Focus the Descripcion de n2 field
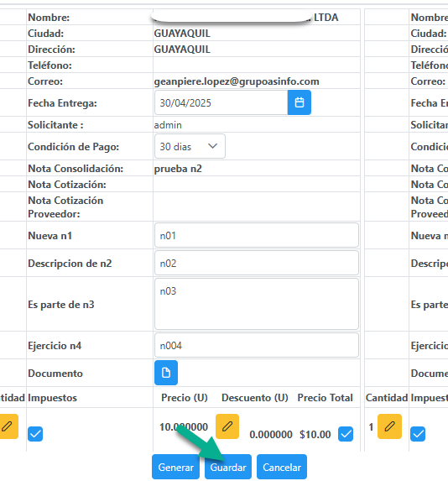Image resolution: width=448 pixels, height=481 pixels. coord(257,263)
